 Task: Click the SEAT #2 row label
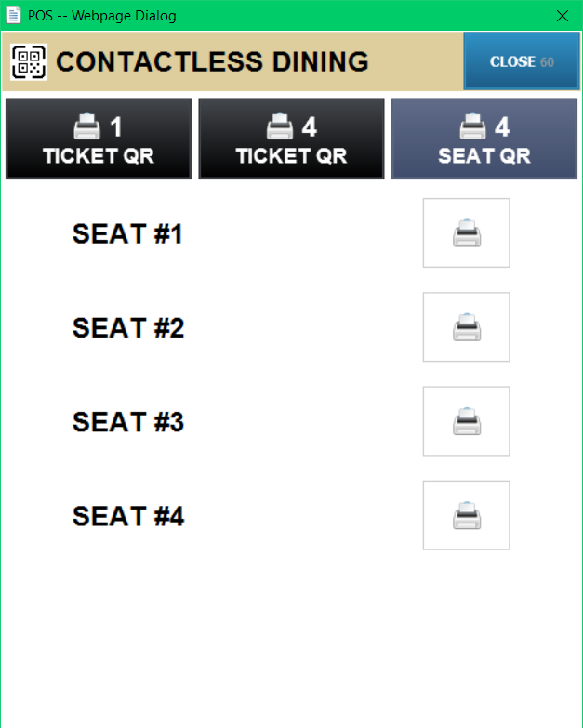128,328
